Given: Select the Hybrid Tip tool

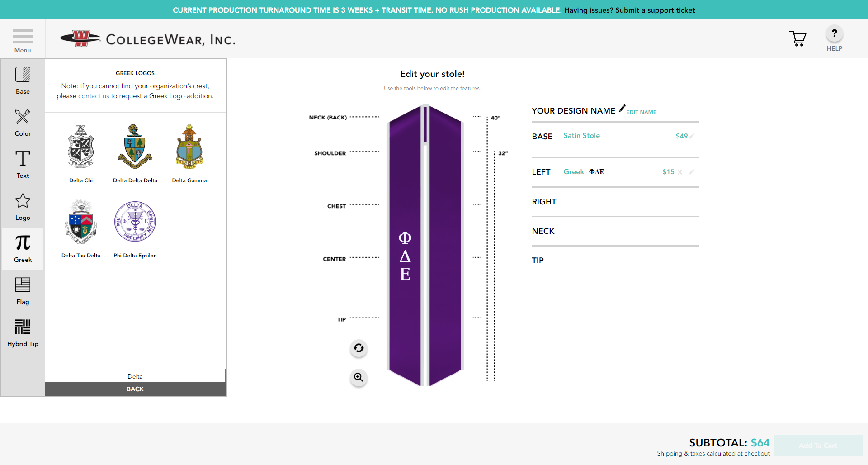Looking at the screenshot, I should pyautogui.click(x=23, y=333).
